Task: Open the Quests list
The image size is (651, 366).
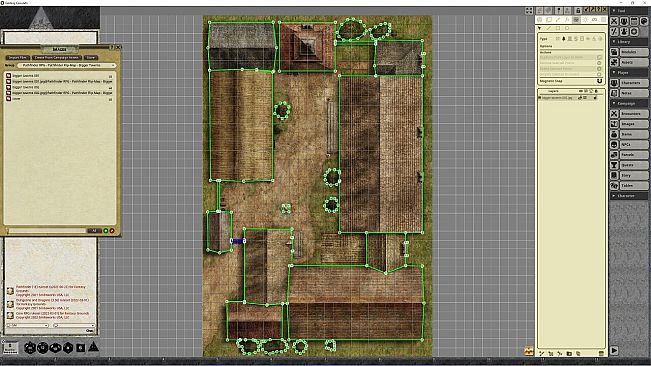Action: point(634,165)
